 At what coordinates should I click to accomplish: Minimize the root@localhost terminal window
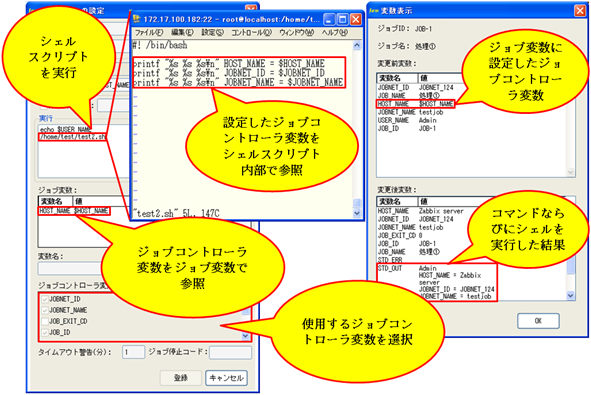pos(329,19)
